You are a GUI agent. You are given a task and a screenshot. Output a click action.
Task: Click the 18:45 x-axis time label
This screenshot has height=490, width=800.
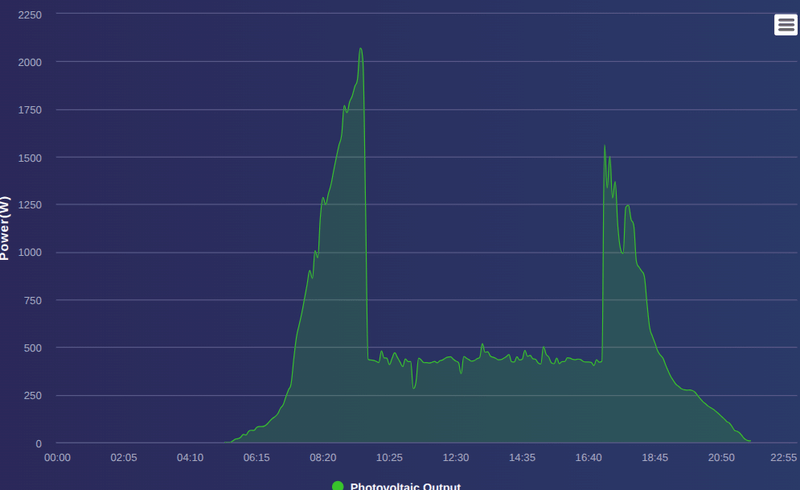[x=655, y=457]
